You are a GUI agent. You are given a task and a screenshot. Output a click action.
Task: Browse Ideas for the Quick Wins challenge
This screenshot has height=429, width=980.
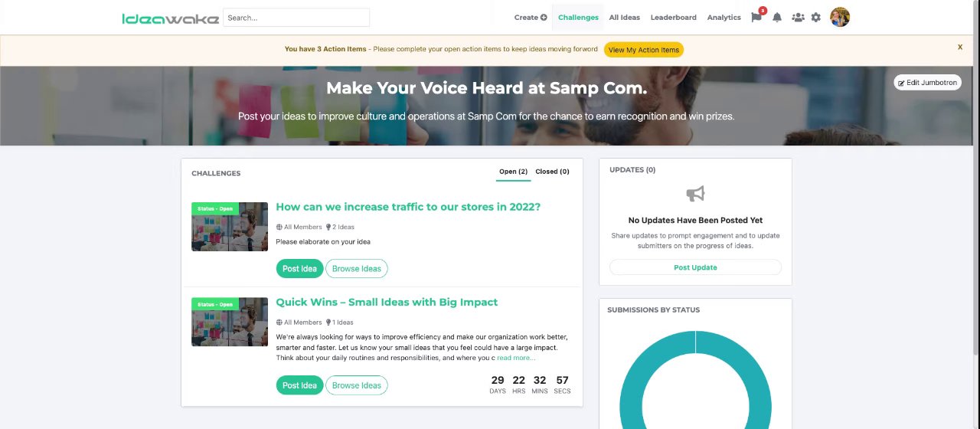point(356,385)
